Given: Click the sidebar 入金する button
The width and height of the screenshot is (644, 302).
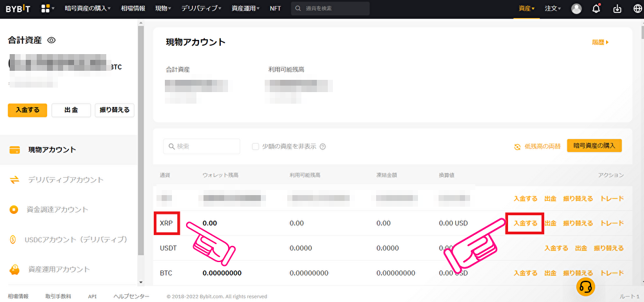Looking at the screenshot, I should 28,110.
